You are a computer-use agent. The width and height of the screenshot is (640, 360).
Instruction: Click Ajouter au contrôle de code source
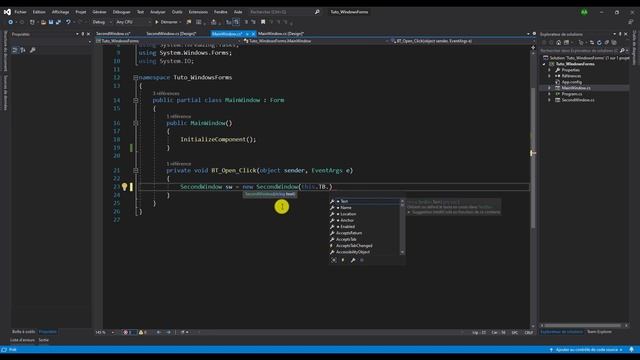pos(586,350)
